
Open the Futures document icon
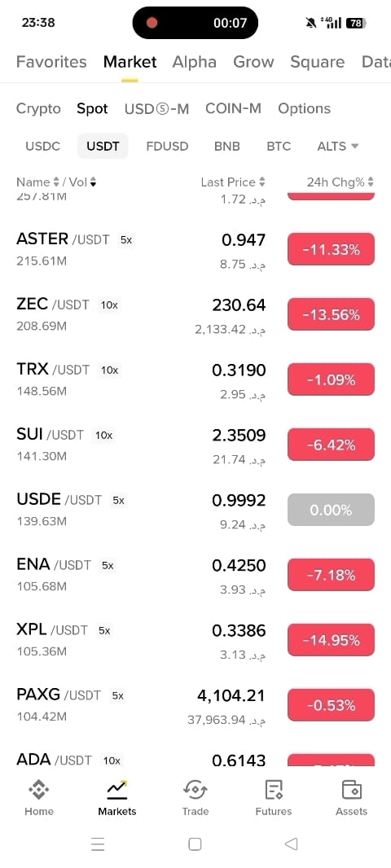[x=274, y=789]
